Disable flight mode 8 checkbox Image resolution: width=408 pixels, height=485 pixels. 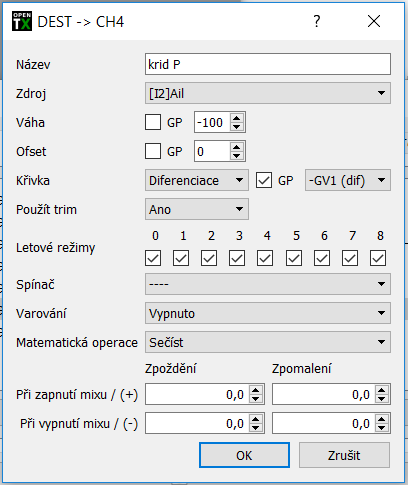pos(378,258)
